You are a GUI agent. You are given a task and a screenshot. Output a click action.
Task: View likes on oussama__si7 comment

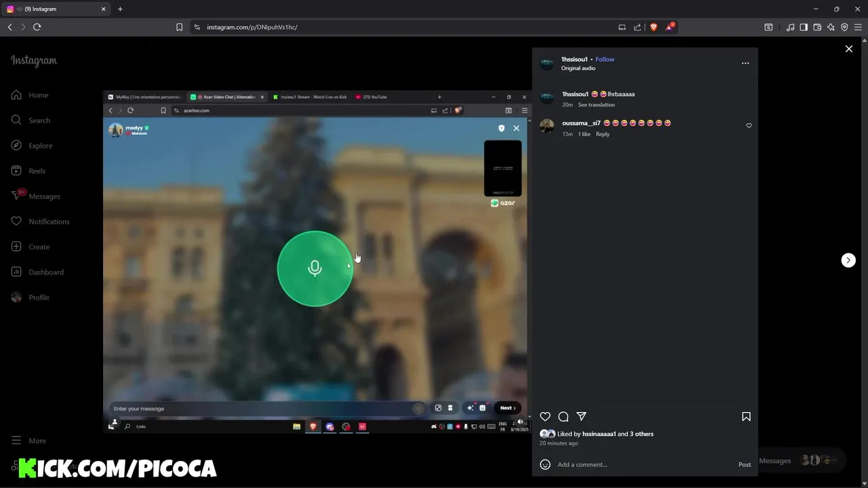click(584, 134)
